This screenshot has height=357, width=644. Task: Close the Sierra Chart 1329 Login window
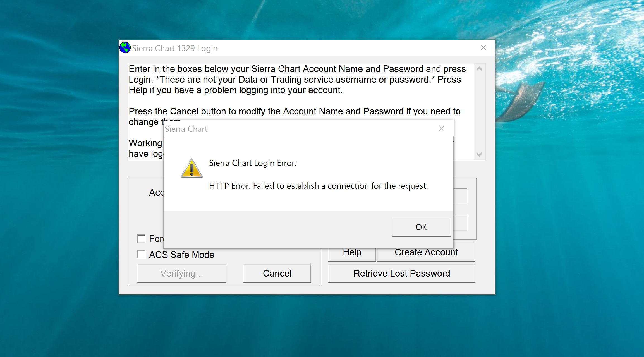pos(483,48)
